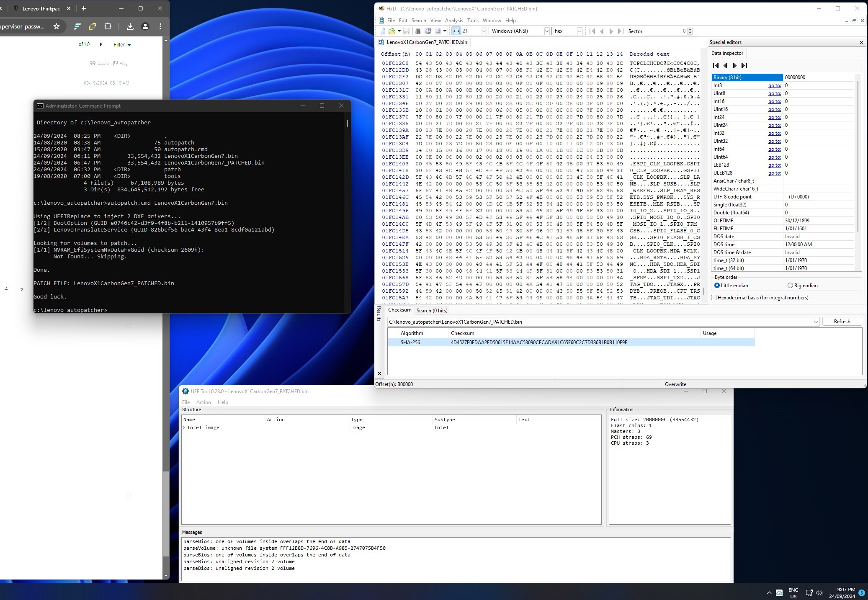Click the Open disk icon in HxD toolbar
Viewport: 868px width, 600px height.
point(428,31)
